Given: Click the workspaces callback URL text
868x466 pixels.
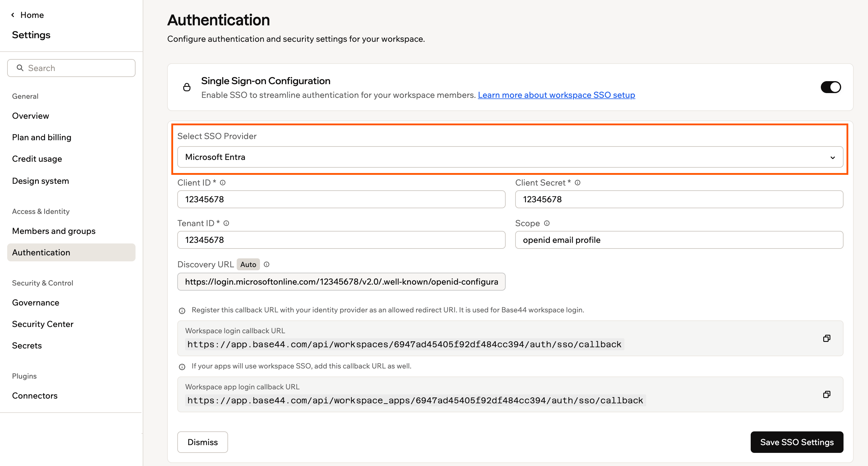Looking at the screenshot, I should click(404, 344).
